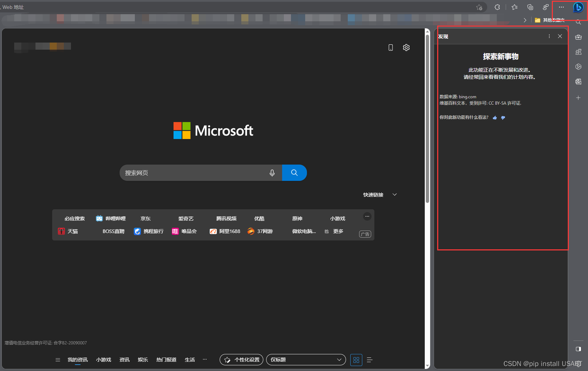Open the sidebar Games chess icon

578,52
